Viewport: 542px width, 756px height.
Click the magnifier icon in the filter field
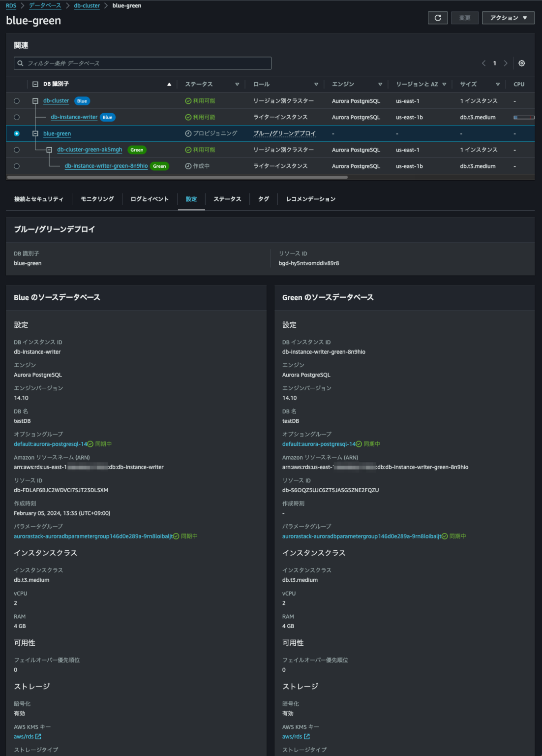pyautogui.click(x=20, y=63)
